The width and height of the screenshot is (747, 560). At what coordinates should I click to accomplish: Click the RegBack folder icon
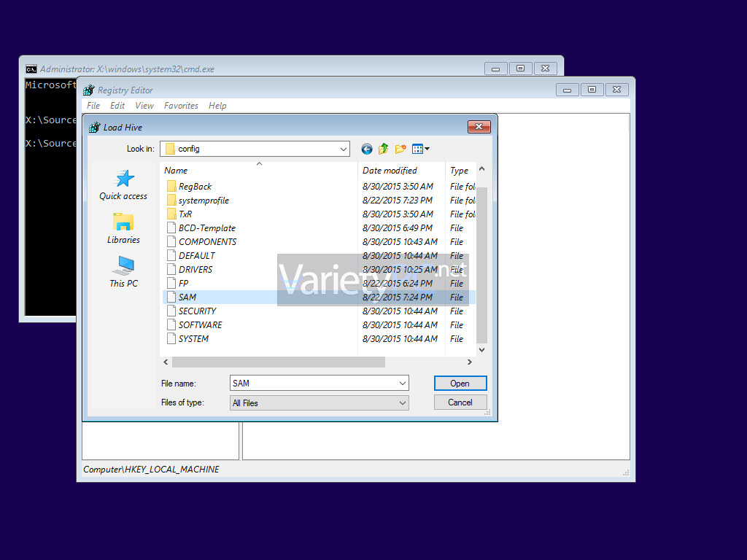click(x=171, y=186)
